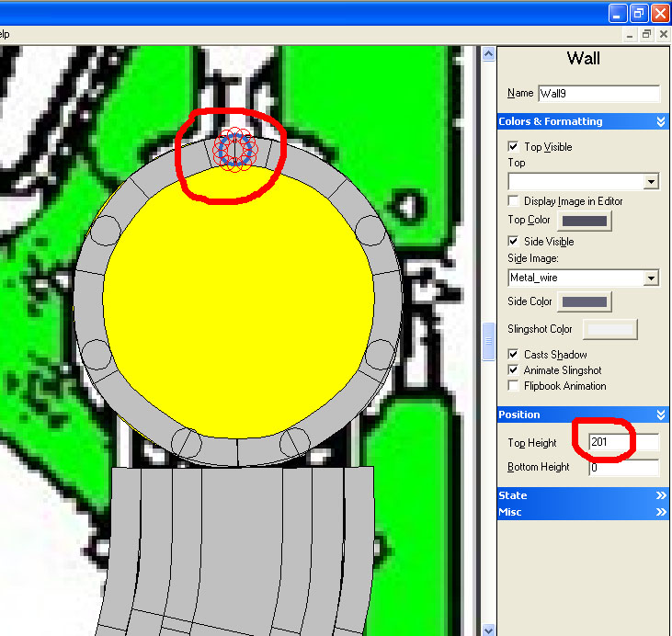Viewport: 672px width, 636px height.
Task: Change the Side Color swatch
Action: [585, 302]
